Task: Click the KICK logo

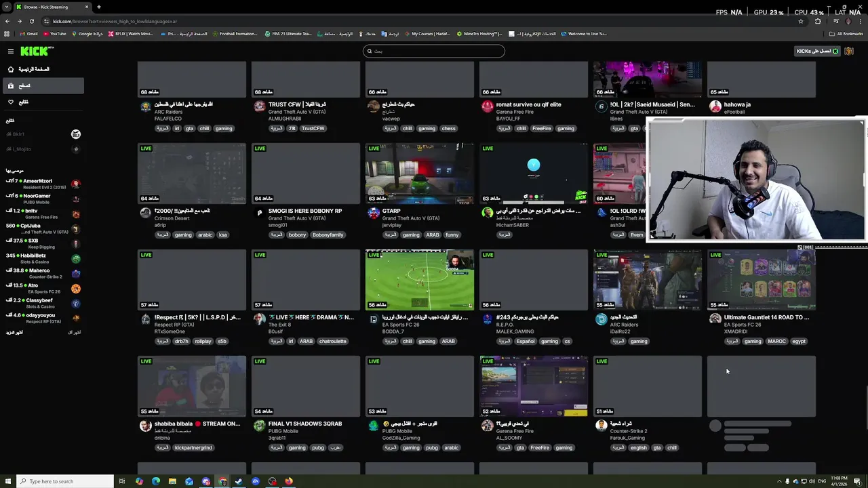Action: click(x=35, y=51)
